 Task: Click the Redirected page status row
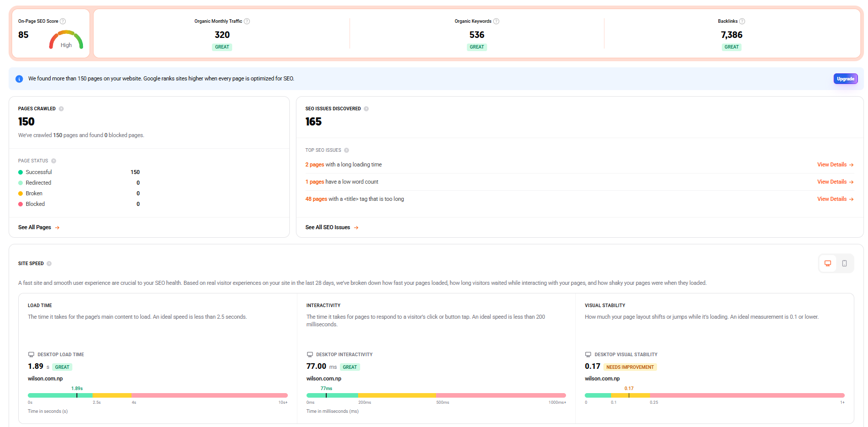tap(79, 183)
